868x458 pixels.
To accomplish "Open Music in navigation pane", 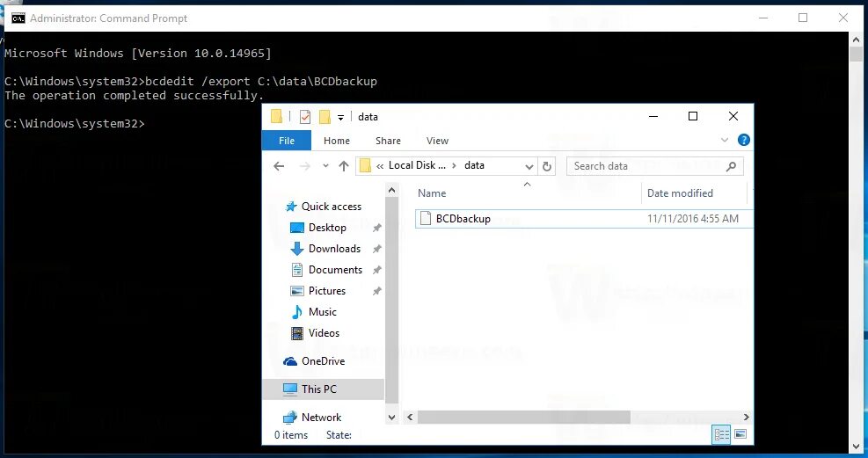I will [x=313, y=312].
